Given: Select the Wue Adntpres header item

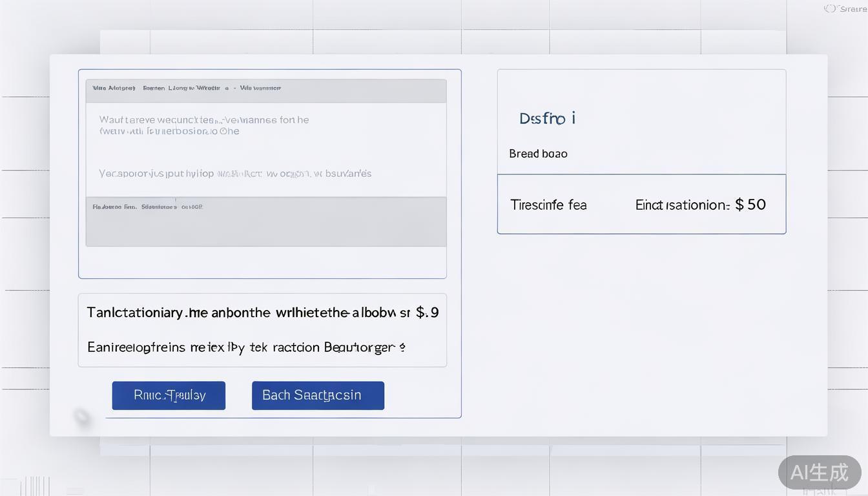Looking at the screenshot, I should pyautogui.click(x=114, y=88).
